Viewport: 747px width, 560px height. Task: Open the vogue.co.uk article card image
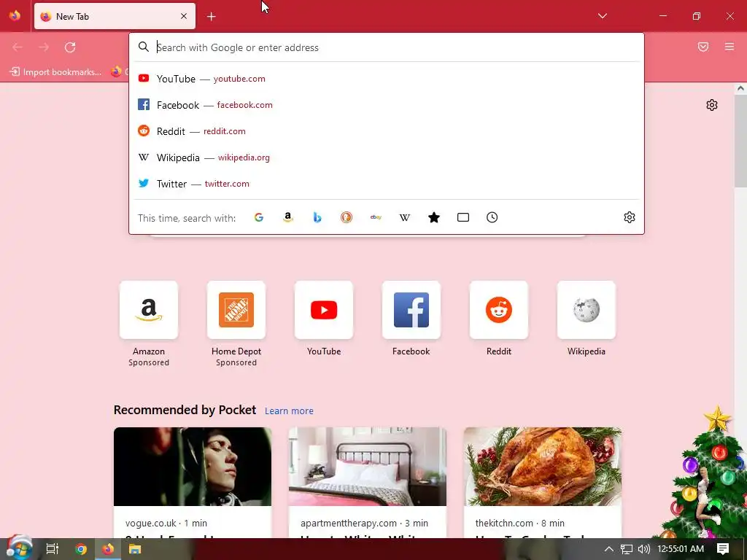click(193, 467)
